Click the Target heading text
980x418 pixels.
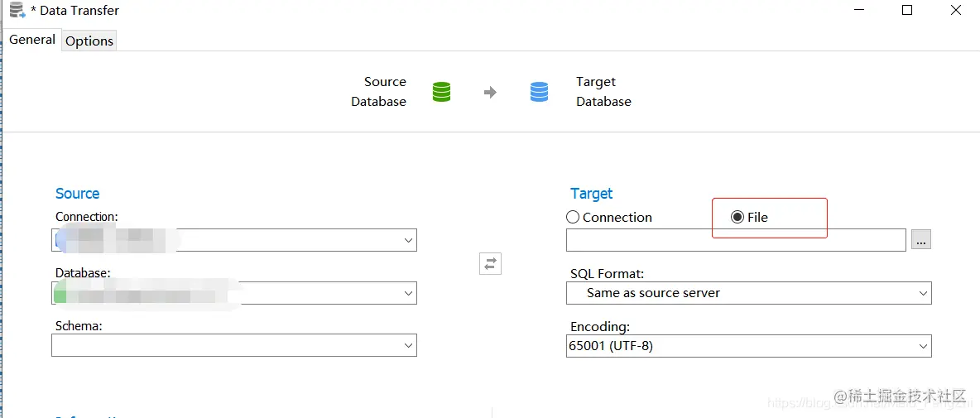pyautogui.click(x=591, y=194)
